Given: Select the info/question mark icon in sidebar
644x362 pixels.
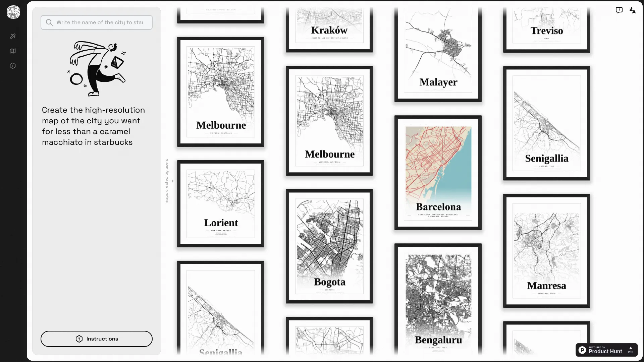Looking at the screenshot, I should coord(13,65).
